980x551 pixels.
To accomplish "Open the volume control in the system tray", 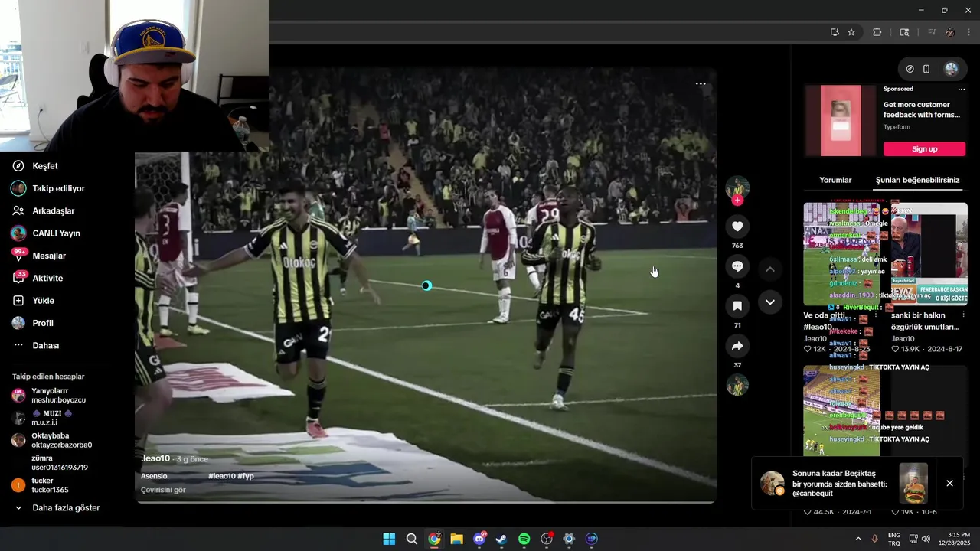I will tap(926, 539).
